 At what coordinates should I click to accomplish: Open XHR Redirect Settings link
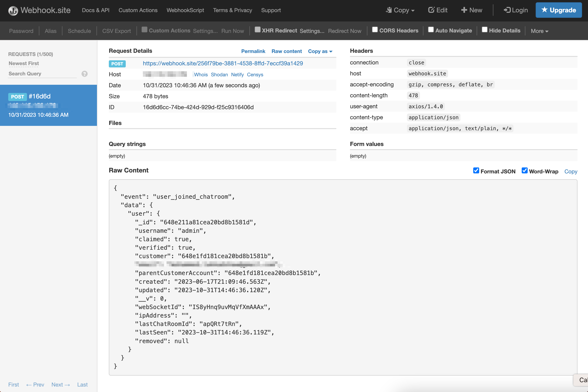pos(312,31)
